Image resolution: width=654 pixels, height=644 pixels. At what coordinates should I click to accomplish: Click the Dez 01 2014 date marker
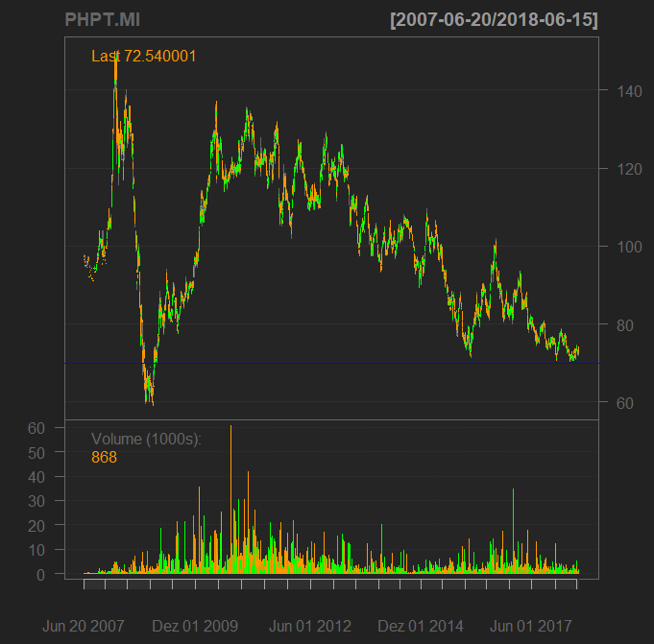(422, 626)
